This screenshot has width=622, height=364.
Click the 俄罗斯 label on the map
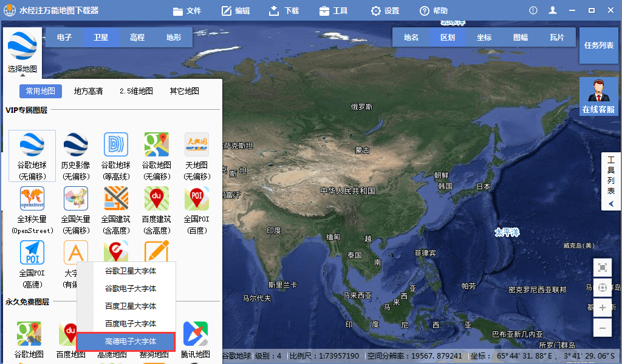(362, 107)
